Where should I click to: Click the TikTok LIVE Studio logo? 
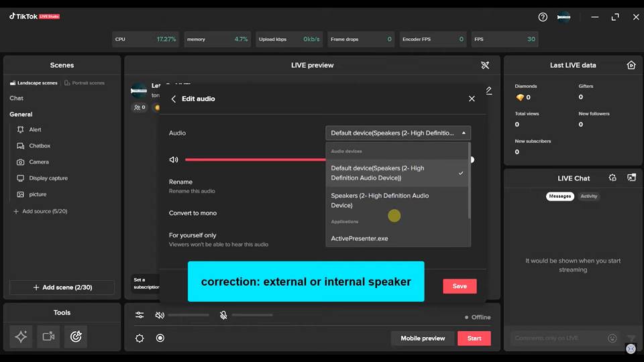click(x=34, y=16)
